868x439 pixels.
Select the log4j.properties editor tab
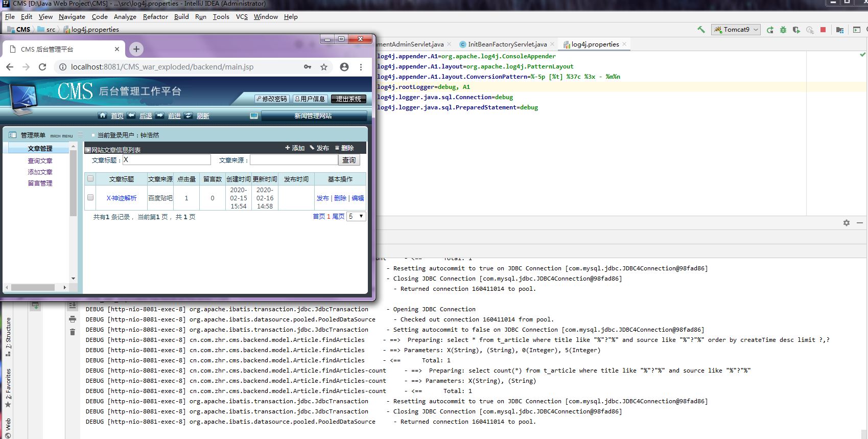pos(595,44)
